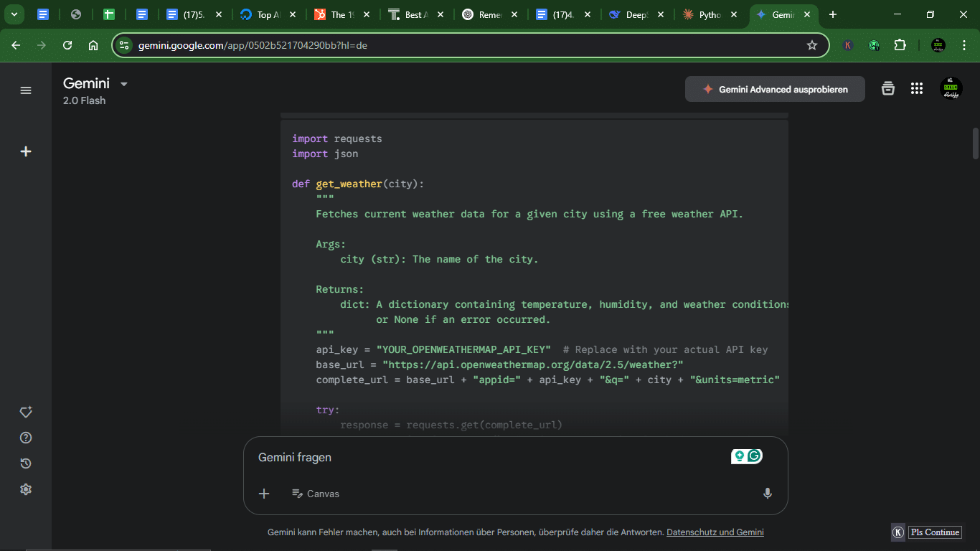980x551 pixels.
Task: Switch to the "Top A" browser tab
Action: [x=268, y=14]
